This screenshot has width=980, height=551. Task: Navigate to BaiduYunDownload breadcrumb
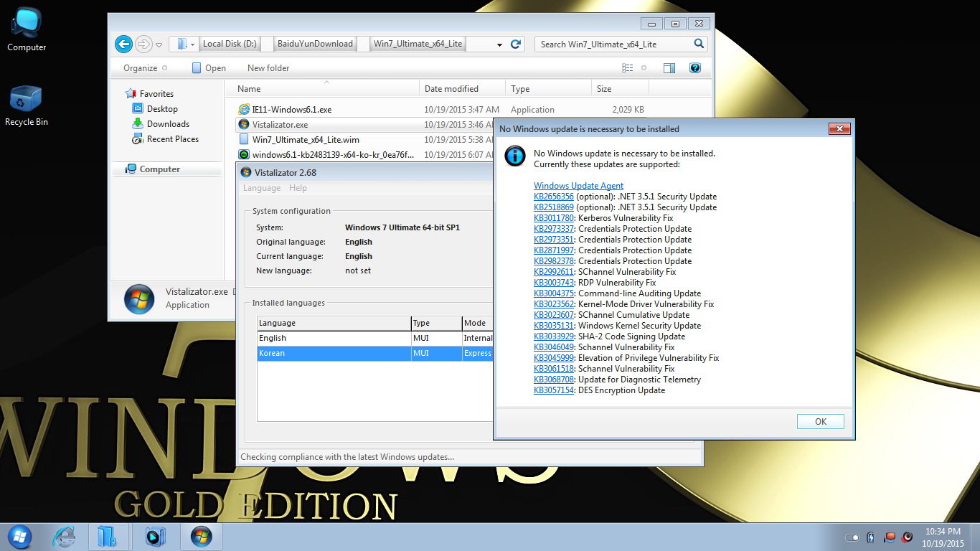pos(315,44)
